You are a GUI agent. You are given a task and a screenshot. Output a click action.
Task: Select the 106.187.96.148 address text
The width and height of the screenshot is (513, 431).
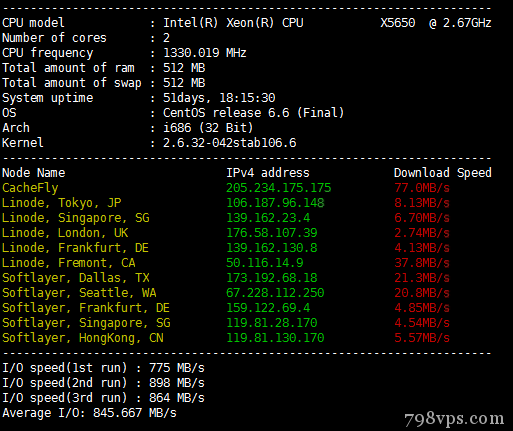pos(275,203)
